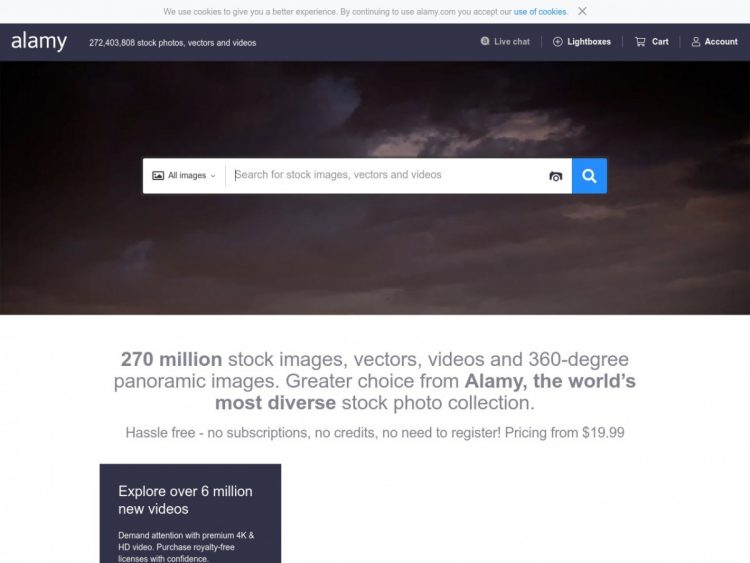This screenshot has height=563, width=750.
Task: Close the cookie notice banner
Action: pos(582,11)
